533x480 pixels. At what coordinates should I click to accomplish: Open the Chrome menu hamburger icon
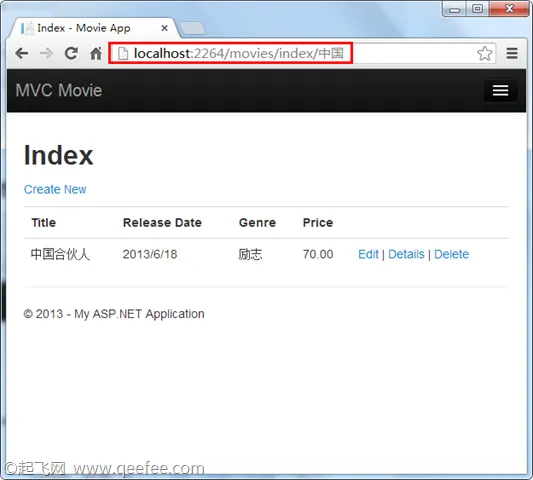coord(512,53)
